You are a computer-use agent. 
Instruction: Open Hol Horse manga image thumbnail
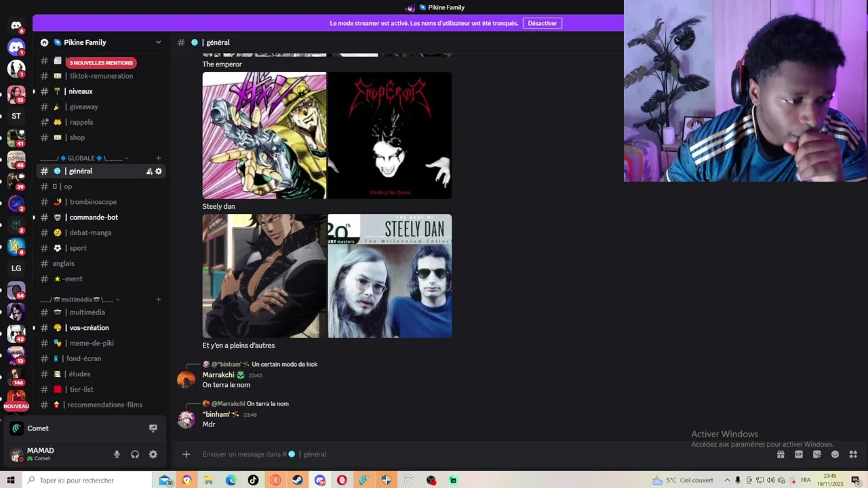264,136
